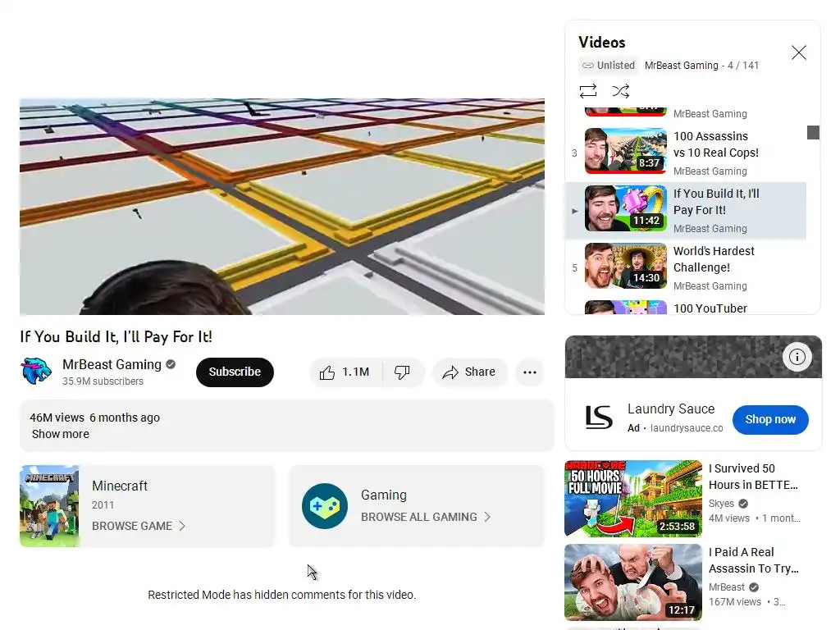The image size is (840, 630).
Task: Dislike the video with thumbs down icon
Action: (402, 372)
